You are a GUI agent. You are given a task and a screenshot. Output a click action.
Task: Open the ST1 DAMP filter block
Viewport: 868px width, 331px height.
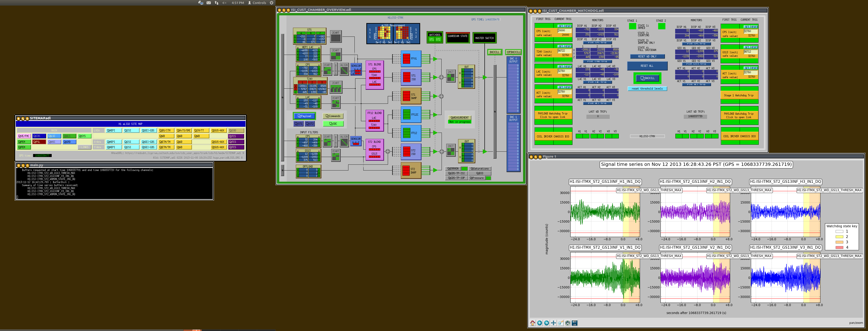coord(411,96)
